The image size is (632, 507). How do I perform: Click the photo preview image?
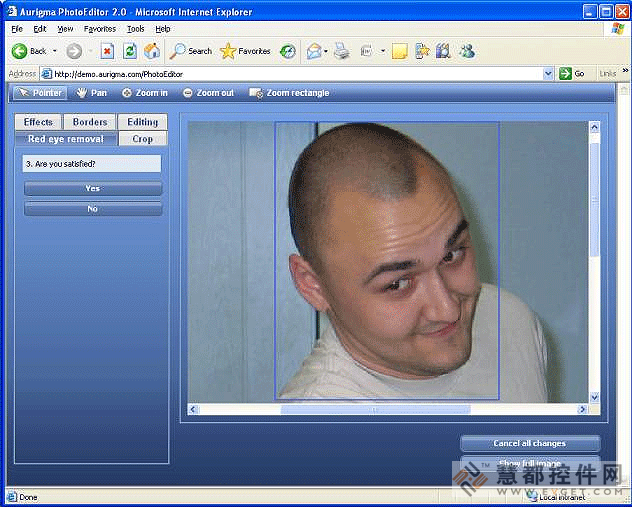click(388, 262)
